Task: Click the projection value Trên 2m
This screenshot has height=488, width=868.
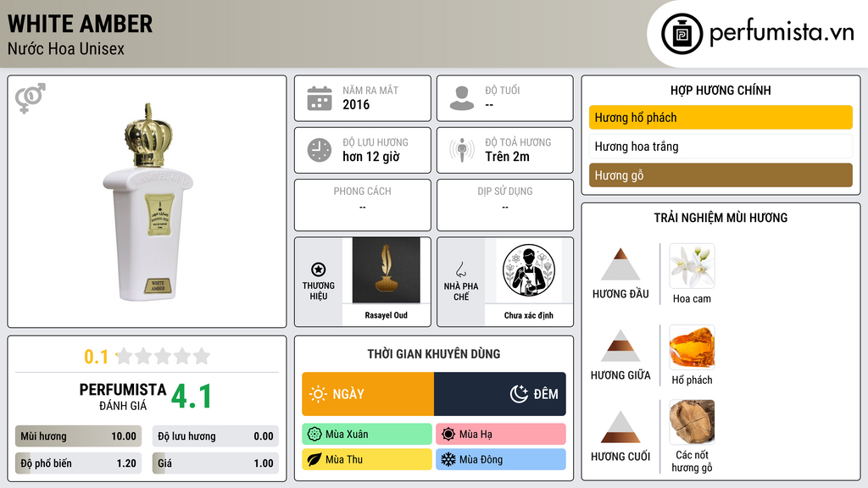Action: pyautogui.click(x=507, y=157)
